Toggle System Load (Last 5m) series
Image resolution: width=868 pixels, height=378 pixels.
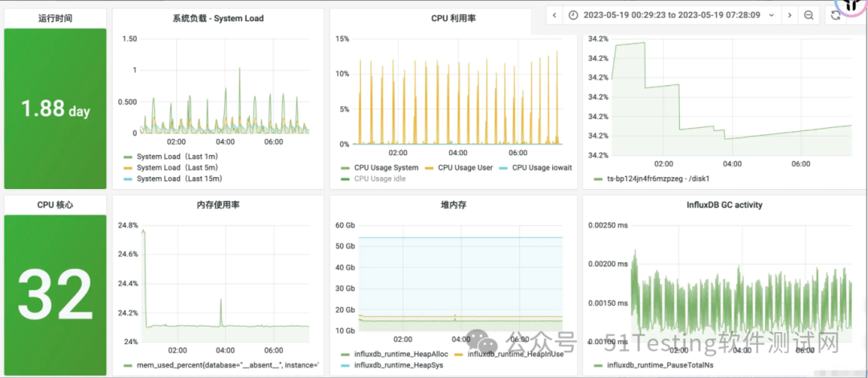(177, 167)
